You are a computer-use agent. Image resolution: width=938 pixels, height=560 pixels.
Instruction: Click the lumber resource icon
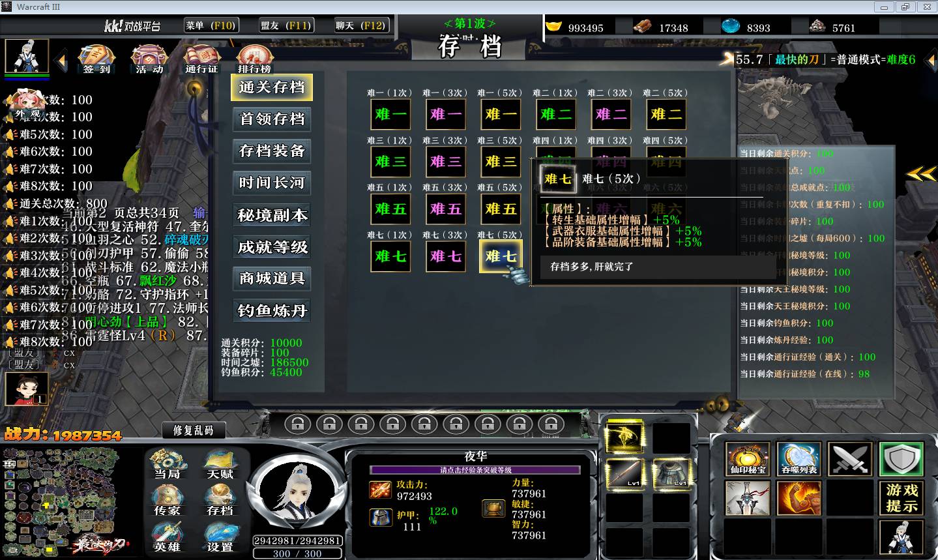click(x=643, y=26)
